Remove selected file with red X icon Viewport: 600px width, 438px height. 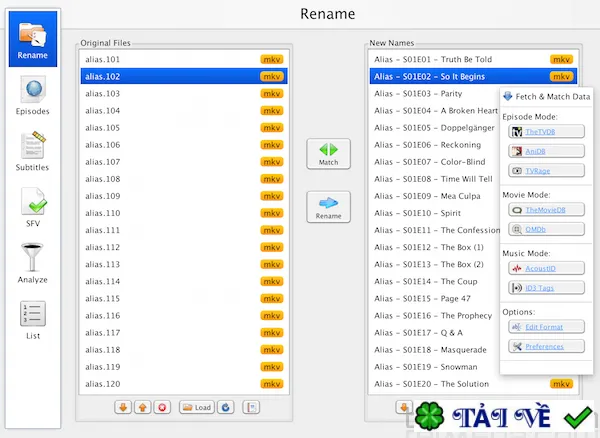pos(162,407)
